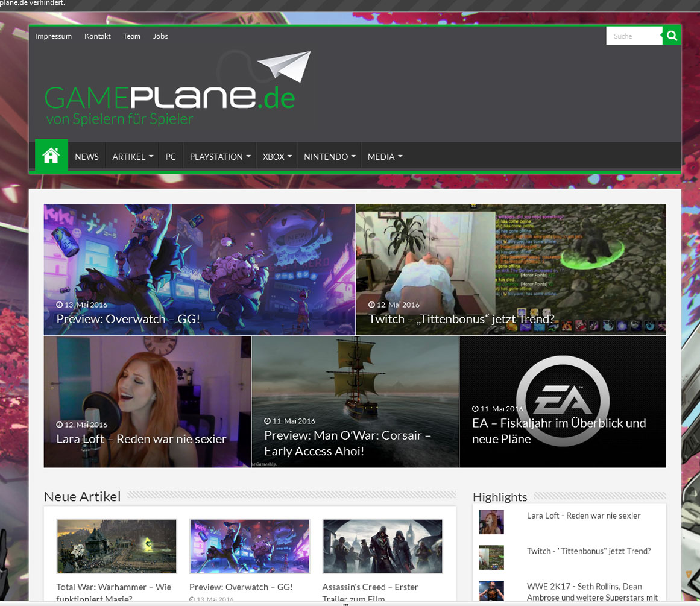Open the Kontakt page link

[x=97, y=36]
